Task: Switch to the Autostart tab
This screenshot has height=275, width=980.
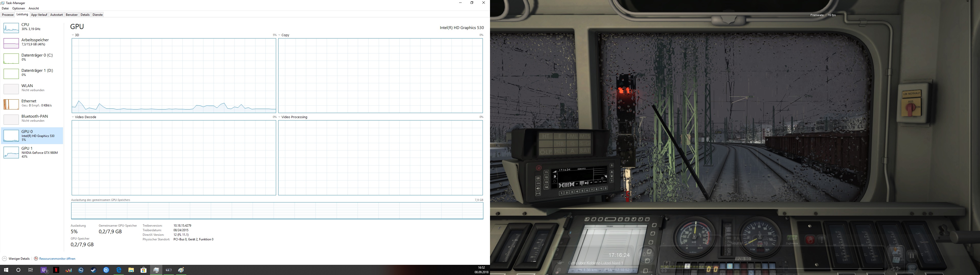Action: [56, 15]
